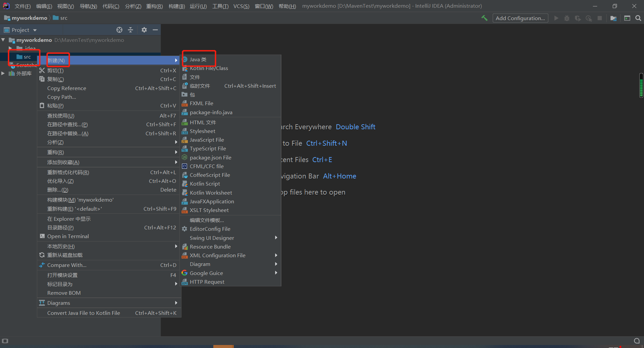644x348 pixels.
Task: Select CFML/CFC file entry
Action: (231, 166)
